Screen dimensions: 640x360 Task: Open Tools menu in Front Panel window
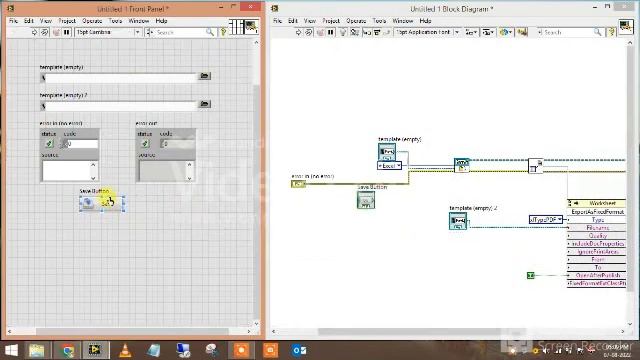coord(116,21)
